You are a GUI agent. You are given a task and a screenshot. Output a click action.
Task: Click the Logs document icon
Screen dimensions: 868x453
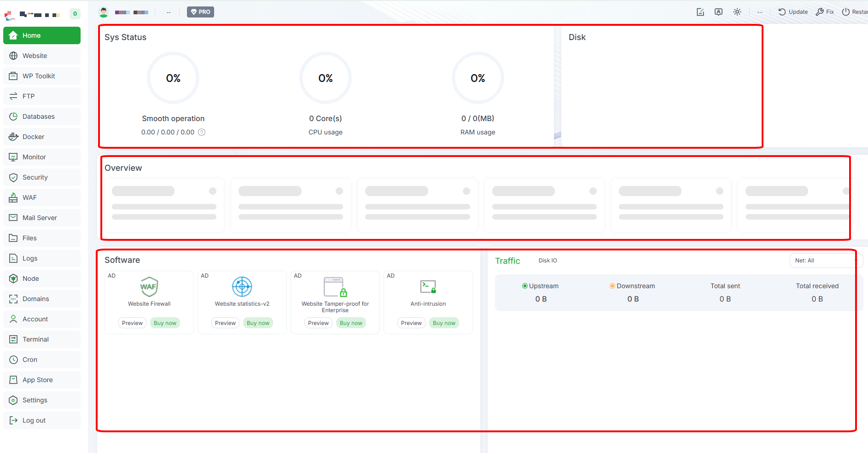pos(13,258)
